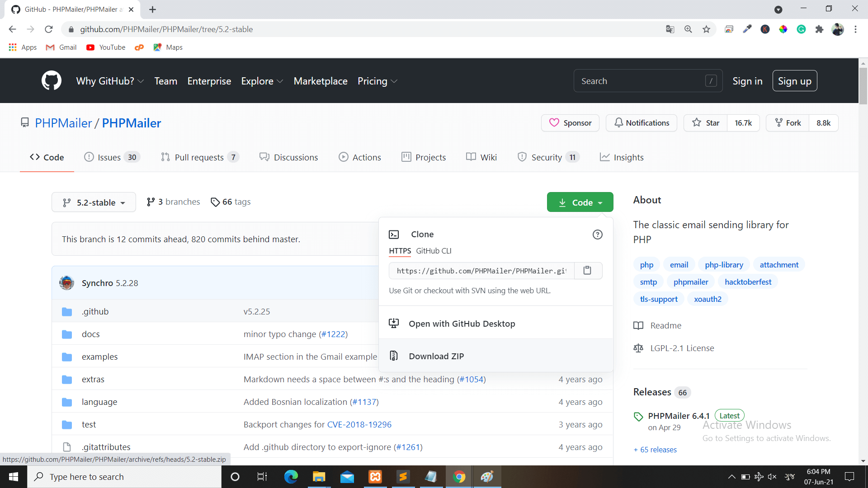Viewport: 868px width, 488px height.
Task: Open Chrome from the taskbar
Action: [459, 476]
